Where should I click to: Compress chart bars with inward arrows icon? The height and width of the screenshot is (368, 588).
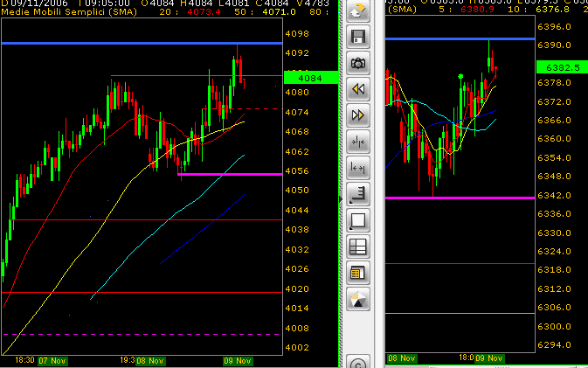(358, 142)
